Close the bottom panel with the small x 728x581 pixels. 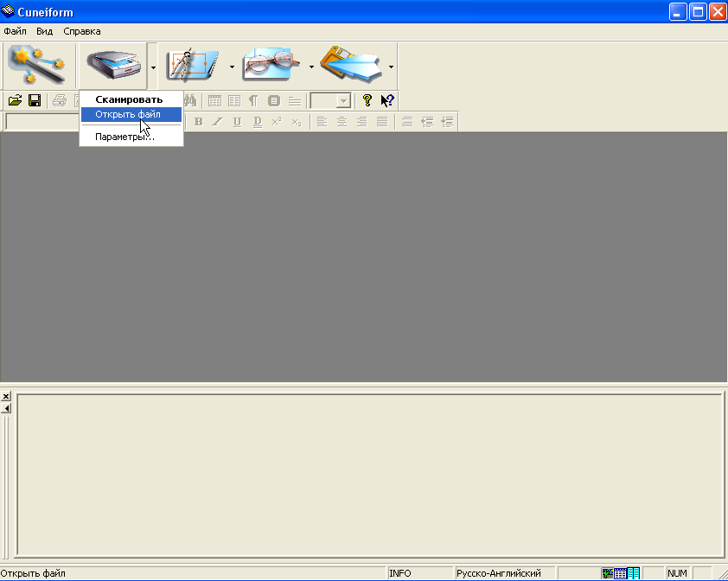coord(6,396)
